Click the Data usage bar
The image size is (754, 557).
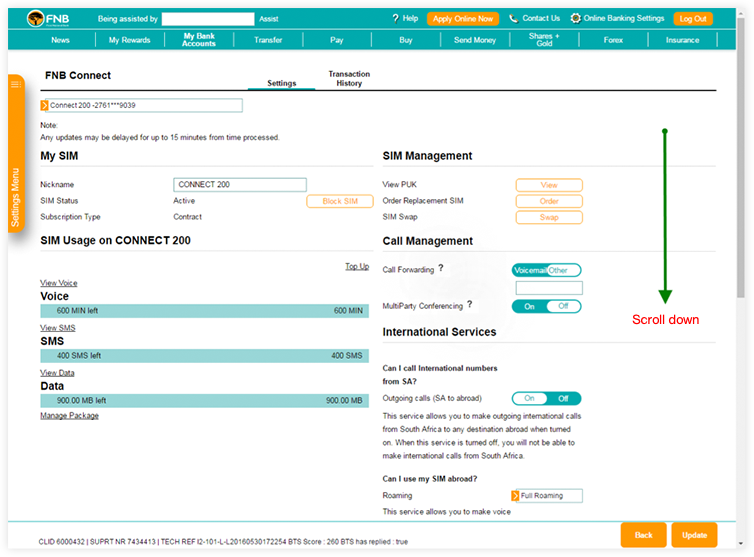click(205, 401)
